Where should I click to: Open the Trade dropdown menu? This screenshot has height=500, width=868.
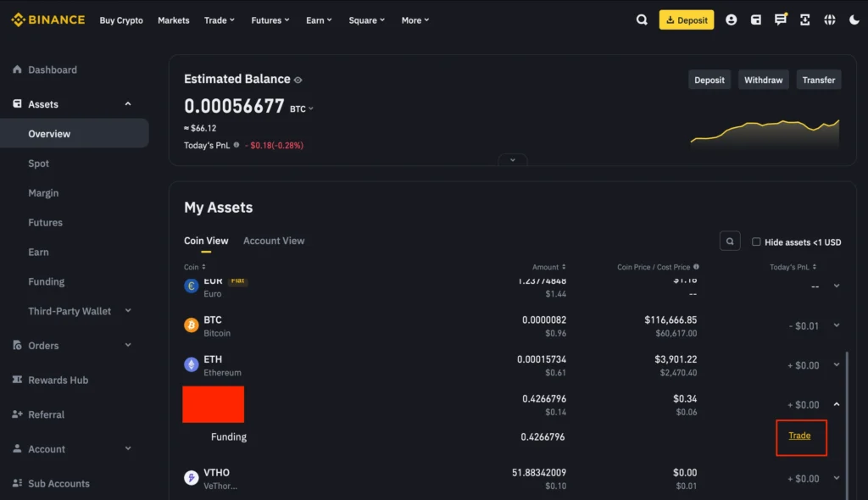[x=220, y=20]
